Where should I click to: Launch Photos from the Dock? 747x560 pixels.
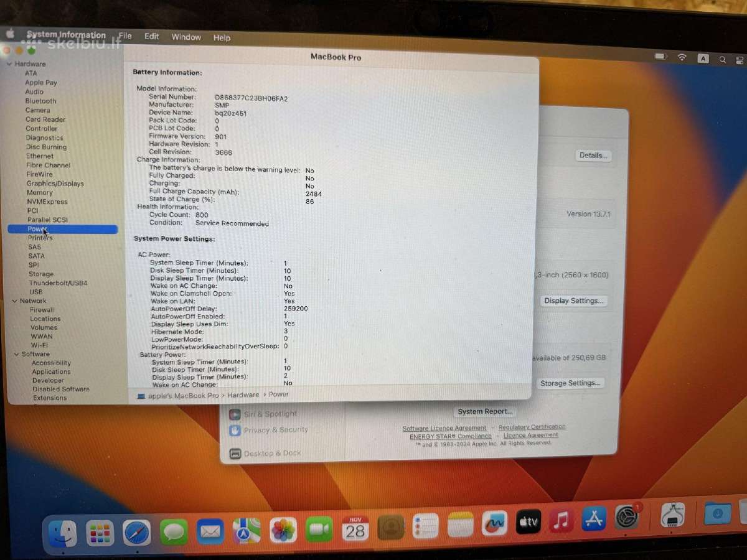click(x=283, y=530)
